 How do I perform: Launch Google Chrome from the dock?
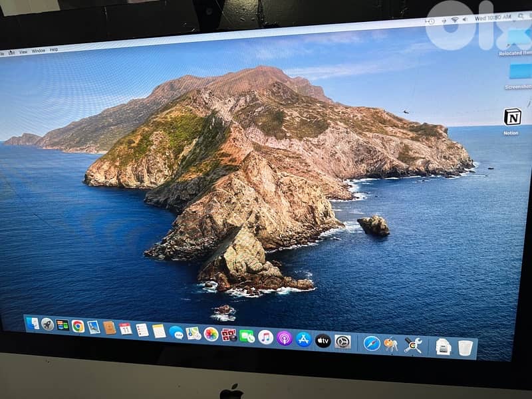point(78,326)
